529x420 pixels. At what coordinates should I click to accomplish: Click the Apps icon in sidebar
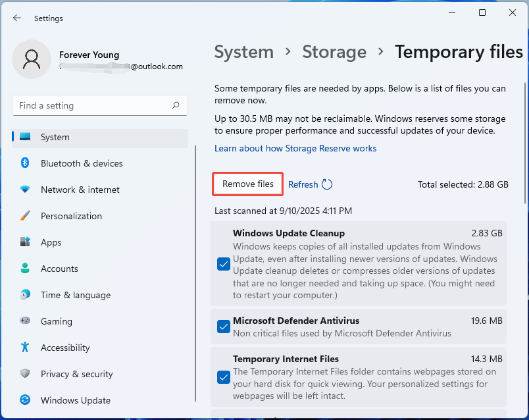(25, 242)
